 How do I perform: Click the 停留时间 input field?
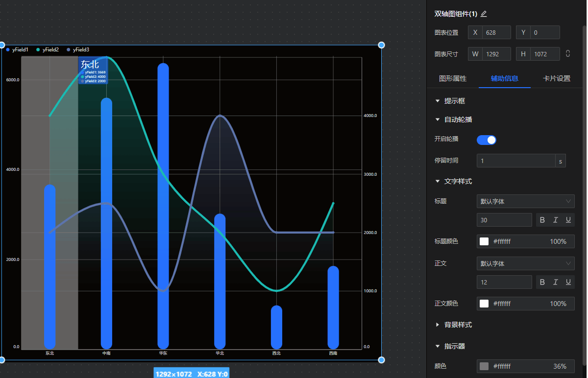[515, 161]
